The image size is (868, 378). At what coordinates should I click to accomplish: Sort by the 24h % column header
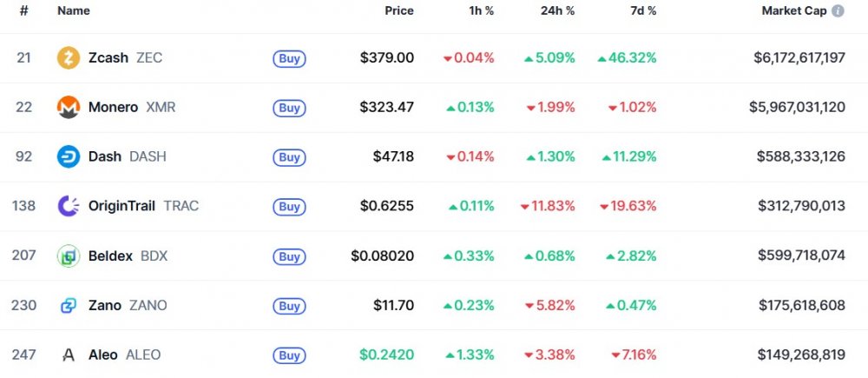click(x=556, y=11)
